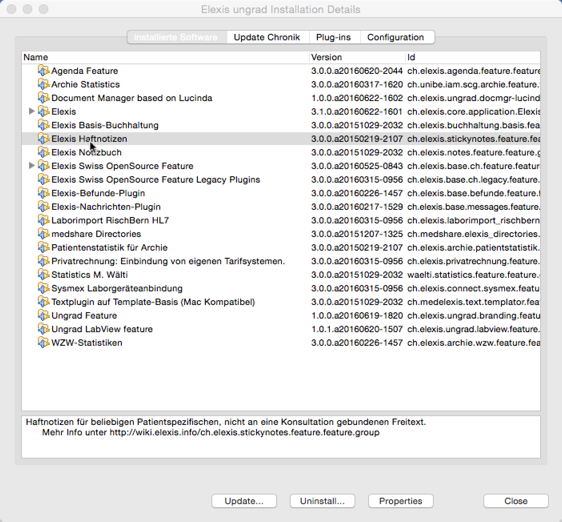562x522 pixels.
Task: Select the Elexis-Nachrichten-Plugin label
Action: pos(106,207)
